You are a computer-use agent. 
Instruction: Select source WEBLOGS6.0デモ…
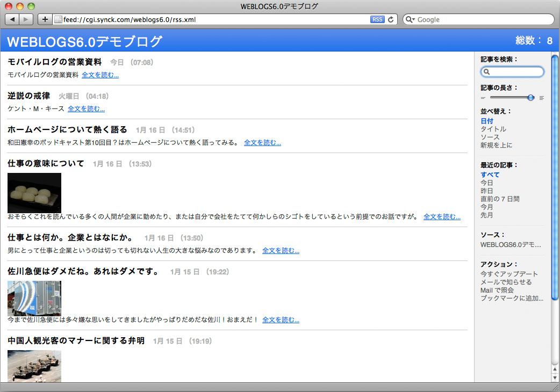pos(511,245)
